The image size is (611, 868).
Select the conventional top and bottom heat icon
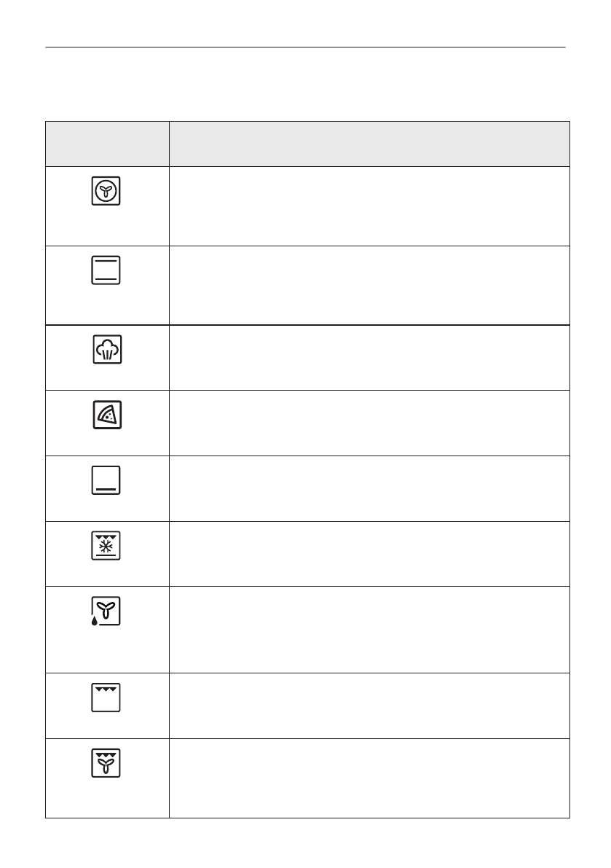(106, 270)
